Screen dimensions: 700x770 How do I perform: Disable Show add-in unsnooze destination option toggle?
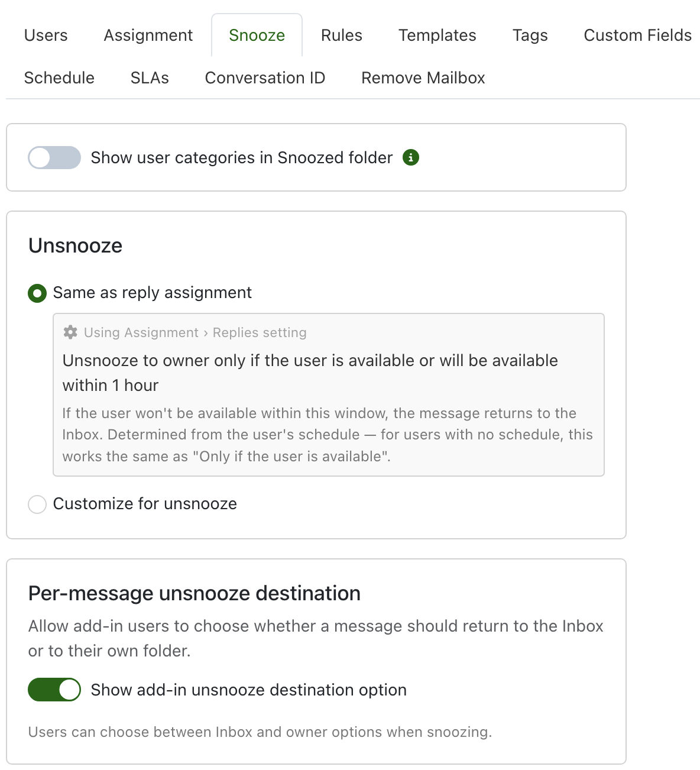click(54, 690)
